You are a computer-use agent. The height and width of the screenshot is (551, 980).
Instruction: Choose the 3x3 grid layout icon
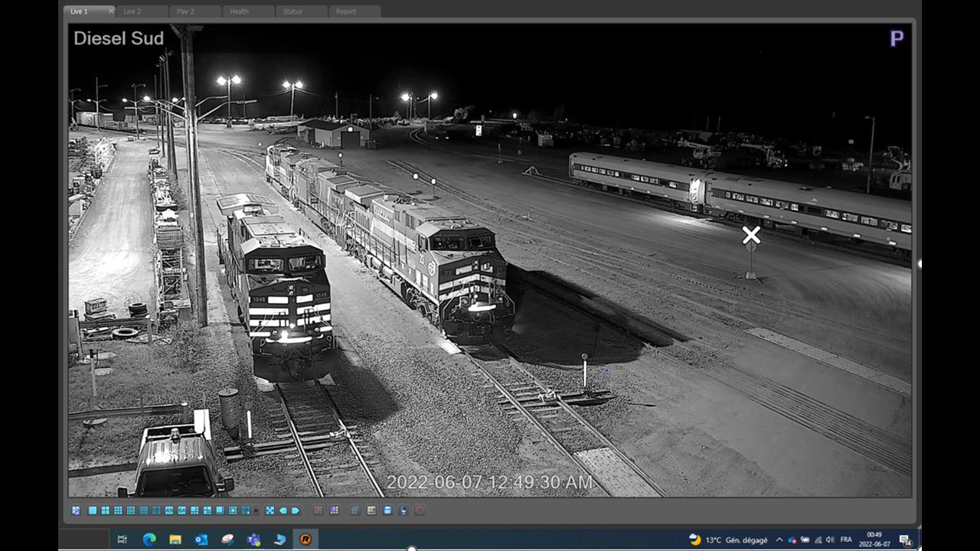[118, 510]
